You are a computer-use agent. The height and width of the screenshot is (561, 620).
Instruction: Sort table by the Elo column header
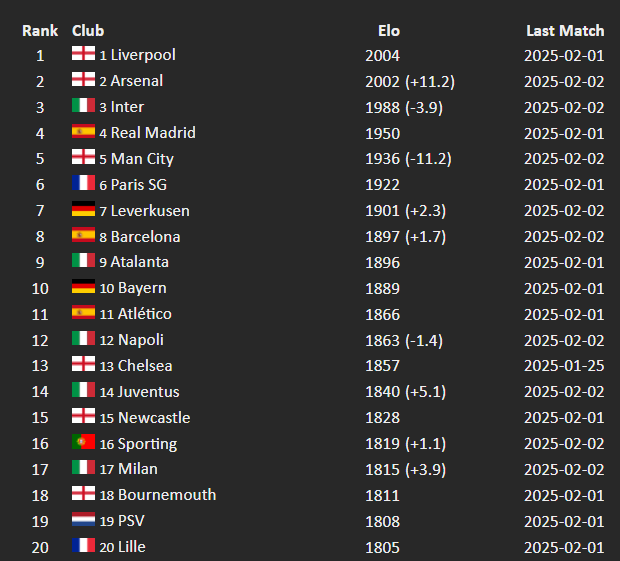click(389, 30)
